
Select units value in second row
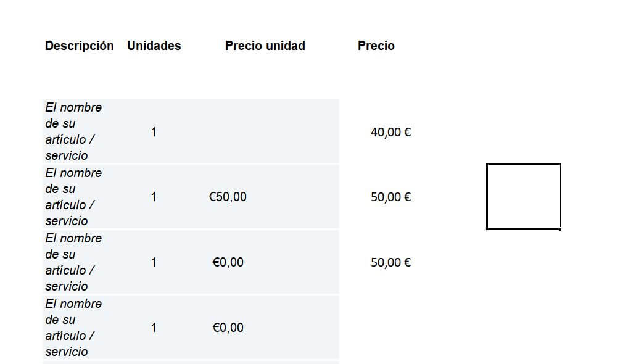coord(154,197)
